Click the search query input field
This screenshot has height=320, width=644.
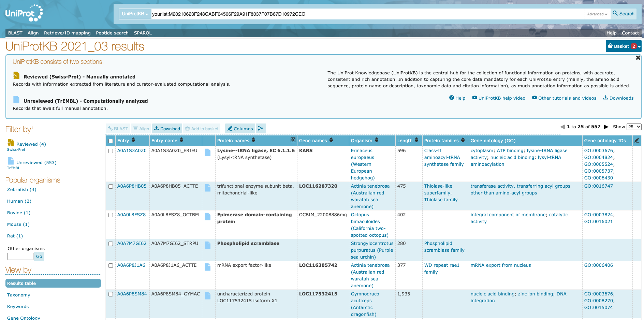[x=368, y=14]
